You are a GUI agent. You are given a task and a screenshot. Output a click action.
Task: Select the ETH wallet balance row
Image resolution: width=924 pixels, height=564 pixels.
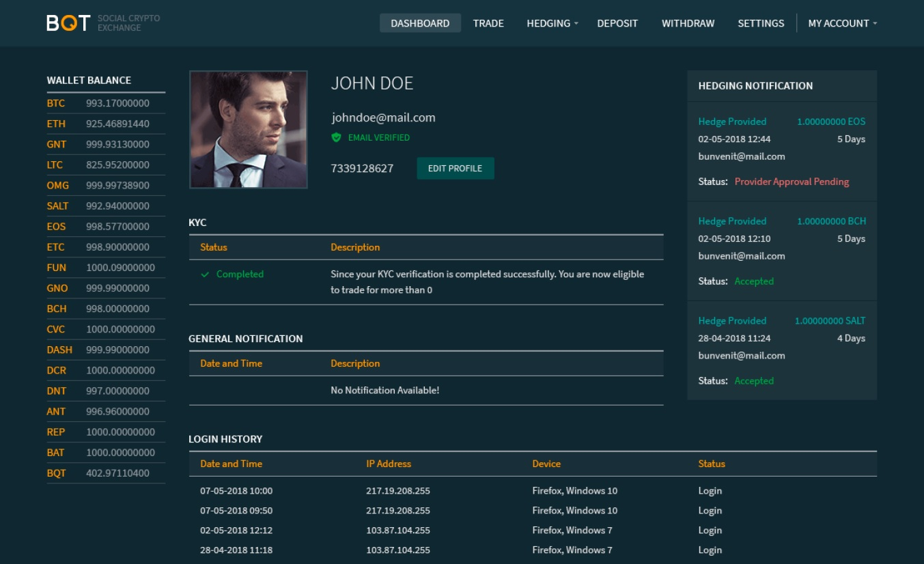pyautogui.click(x=106, y=124)
